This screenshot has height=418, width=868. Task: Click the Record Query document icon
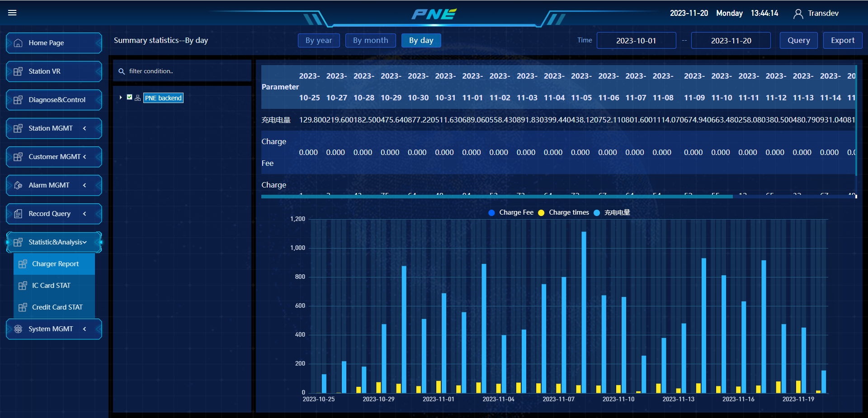coord(18,214)
